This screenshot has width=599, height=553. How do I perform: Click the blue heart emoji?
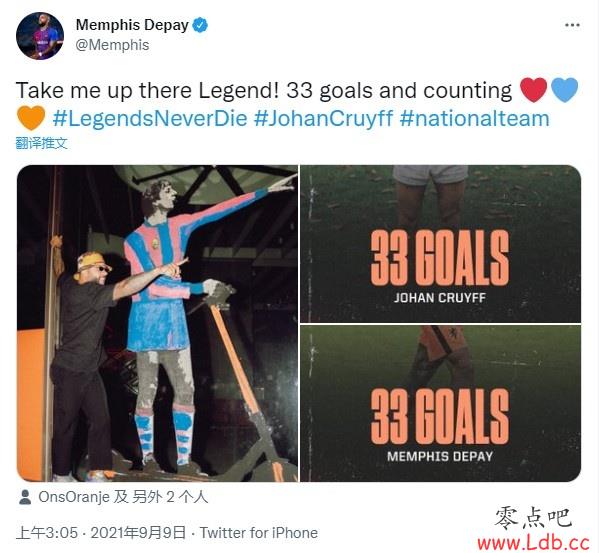tap(564, 90)
